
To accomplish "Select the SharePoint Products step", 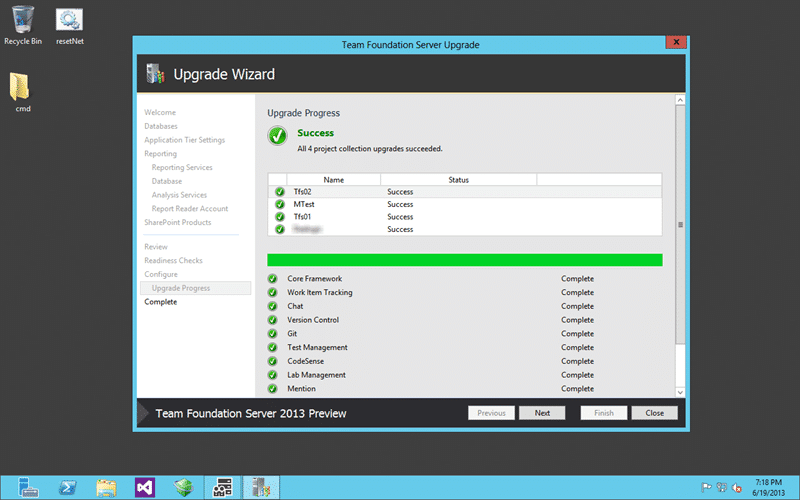I will pyautogui.click(x=178, y=222).
